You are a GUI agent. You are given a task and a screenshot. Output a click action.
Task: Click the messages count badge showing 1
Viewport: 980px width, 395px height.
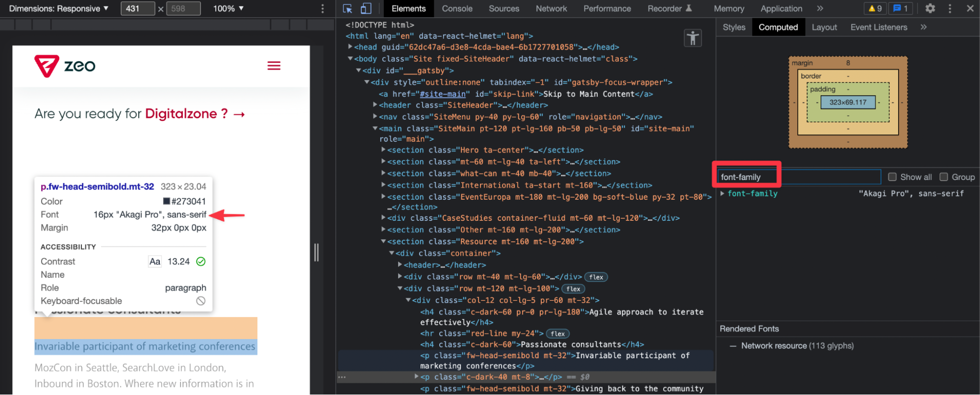click(901, 8)
